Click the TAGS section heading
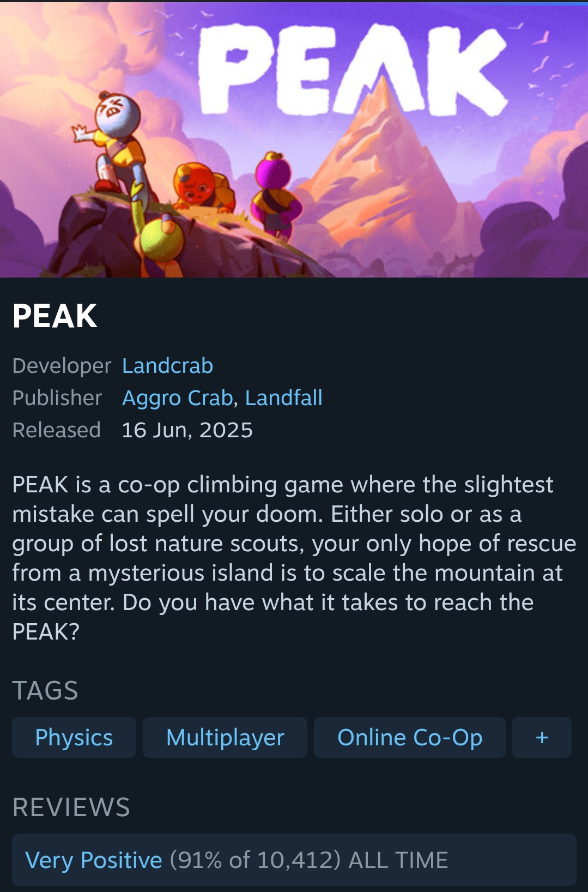This screenshot has height=892, width=588. [45, 691]
